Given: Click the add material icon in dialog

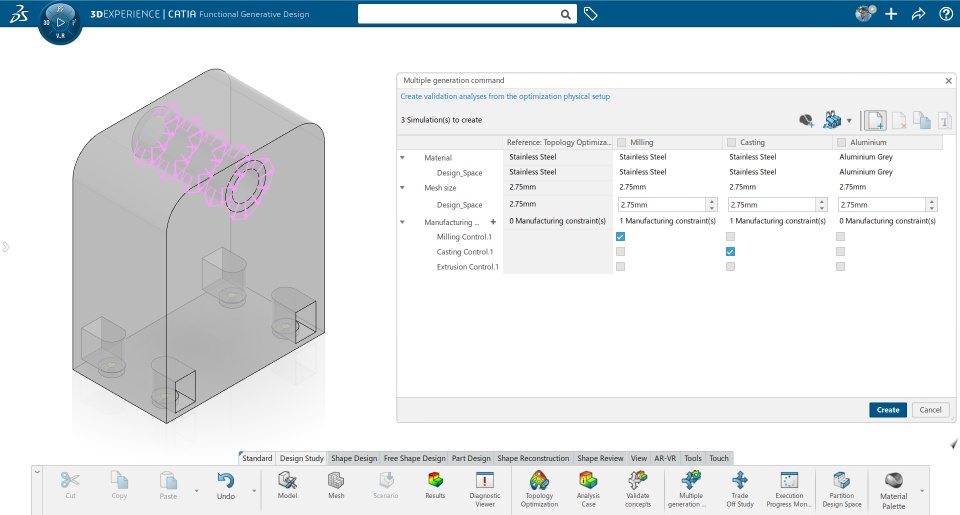Looking at the screenshot, I should tap(806, 121).
